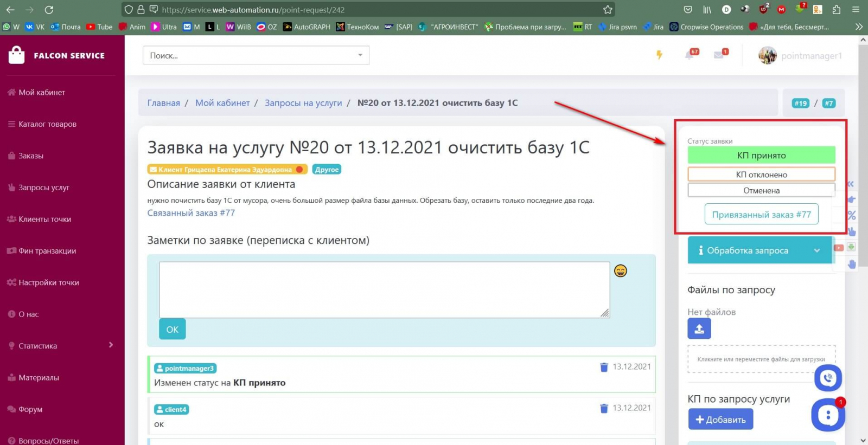Screen dimensions: 868x445
Task: Open the Firefox library icon
Action: click(x=707, y=10)
